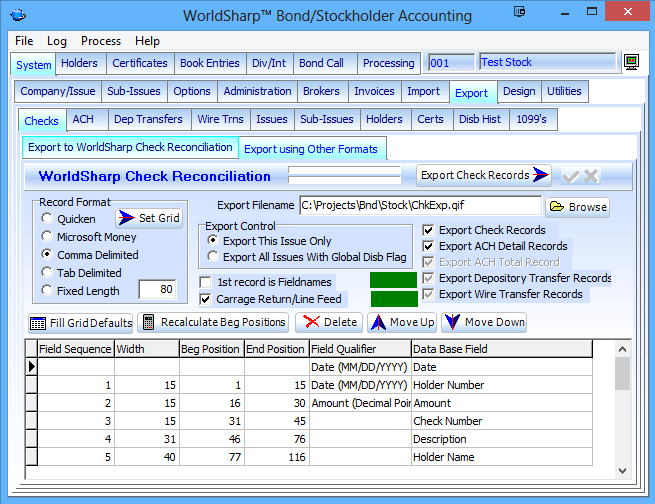Enable 1st record is Fieldnames
The width and height of the screenshot is (655, 504).
206,282
